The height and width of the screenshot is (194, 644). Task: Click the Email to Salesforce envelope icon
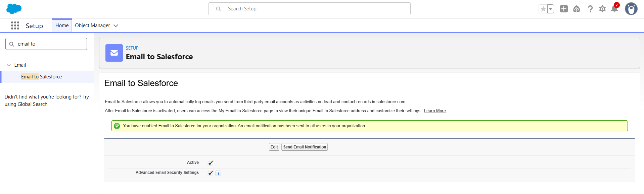pyautogui.click(x=114, y=53)
